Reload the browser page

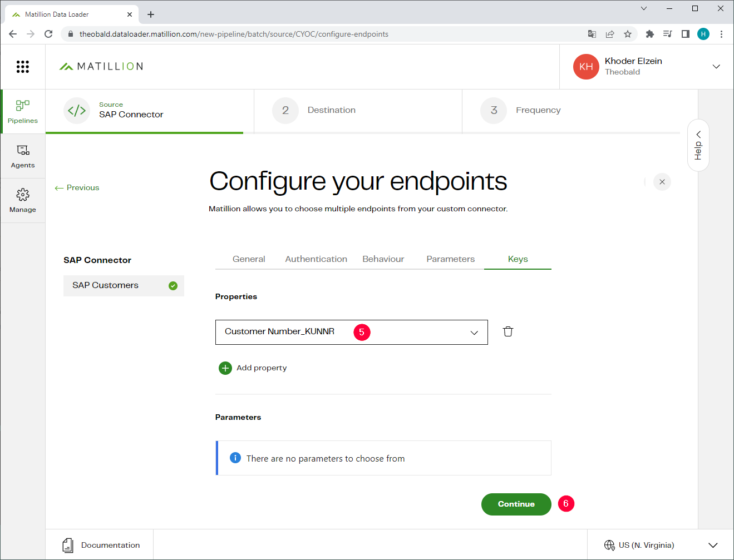point(48,34)
